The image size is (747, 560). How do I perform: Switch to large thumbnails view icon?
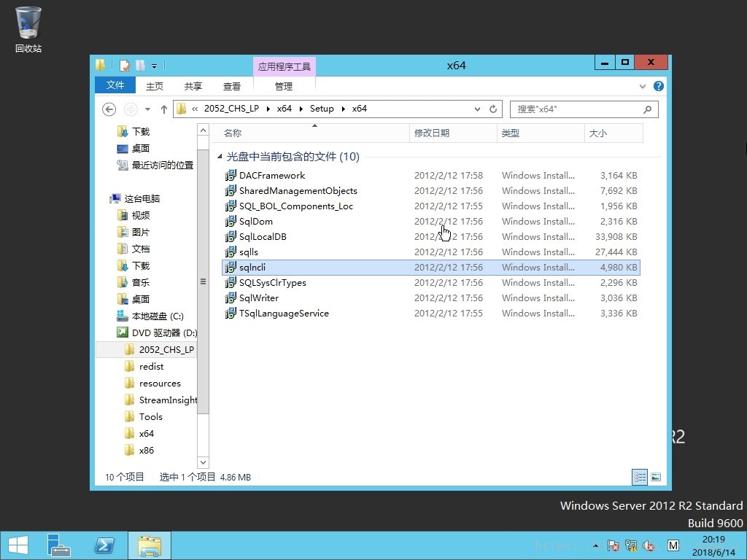(656, 477)
